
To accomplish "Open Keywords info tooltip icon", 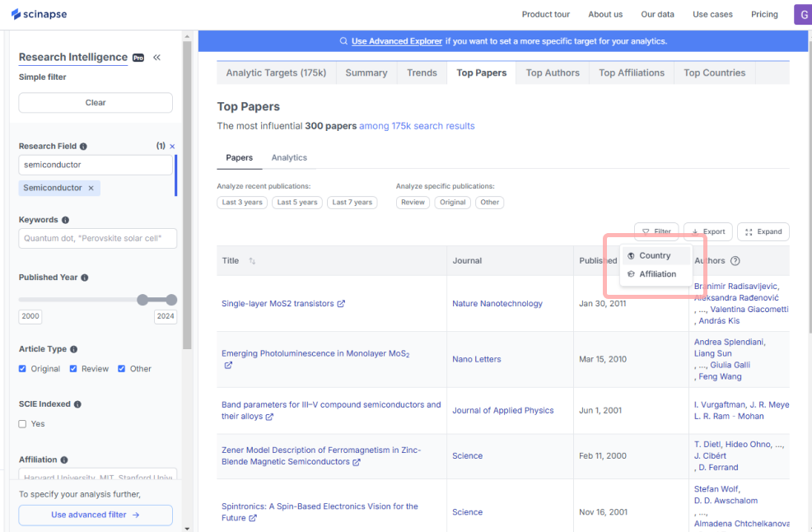I will pyautogui.click(x=65, y=220).
